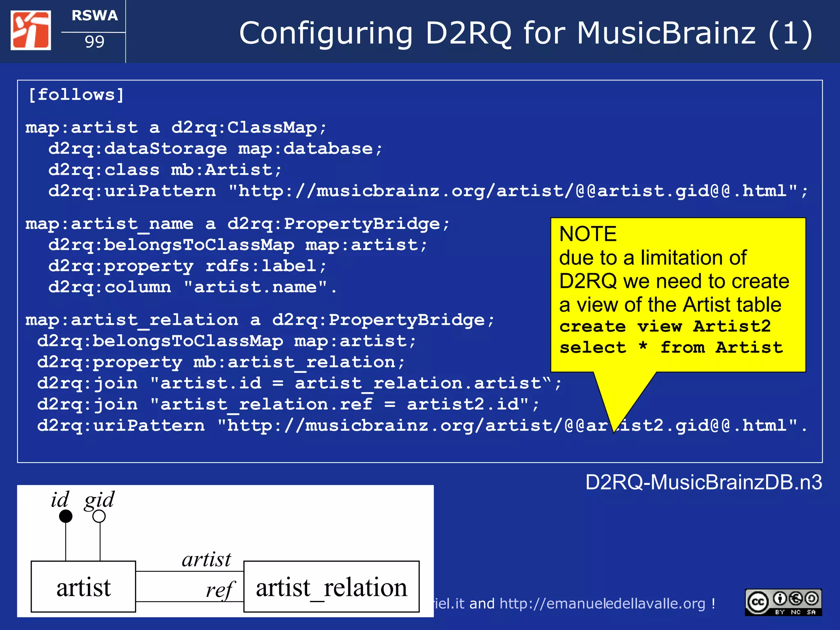Click 'map:artist_name a d2rq:PropertyBridge;' line
The width and height of the screenshot is (840, 630).
pos(237,224)
